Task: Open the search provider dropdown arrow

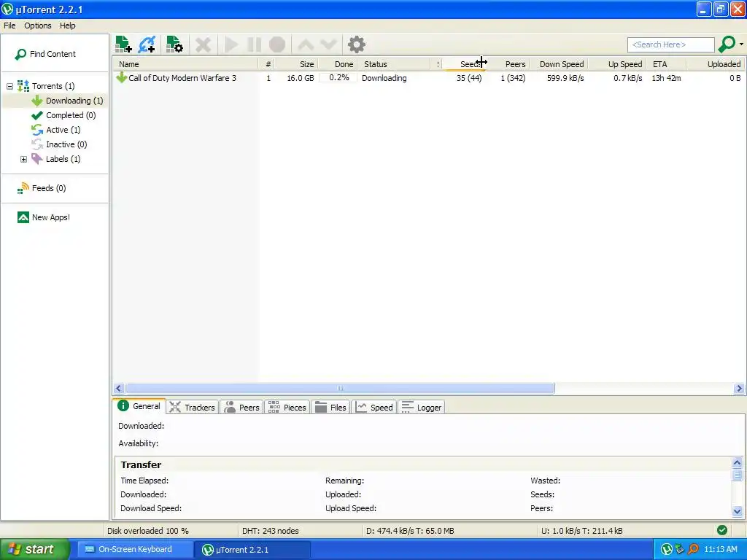Action: click(x=741, y=44)
